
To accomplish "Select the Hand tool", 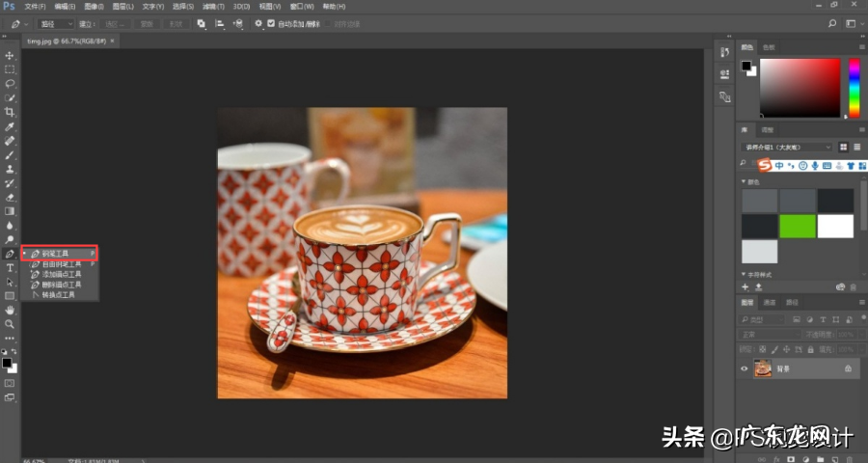I will [x=10, y=310].
